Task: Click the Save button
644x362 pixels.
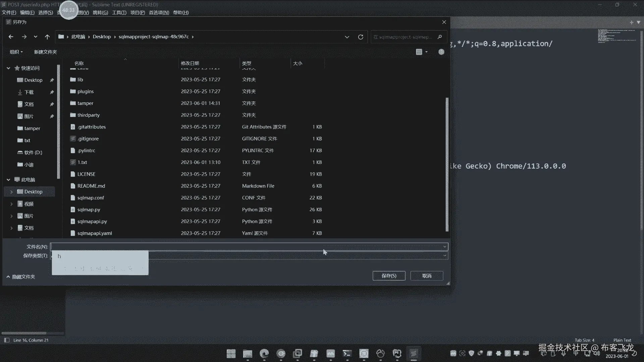Action: pyautogui.click(x=389, y=276)
